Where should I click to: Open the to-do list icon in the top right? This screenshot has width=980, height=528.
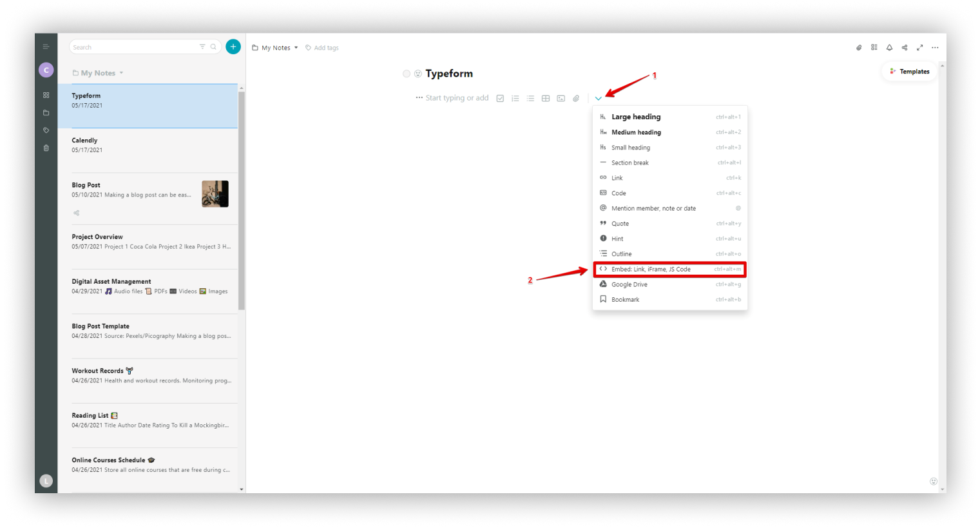click(x=874, y=48)
